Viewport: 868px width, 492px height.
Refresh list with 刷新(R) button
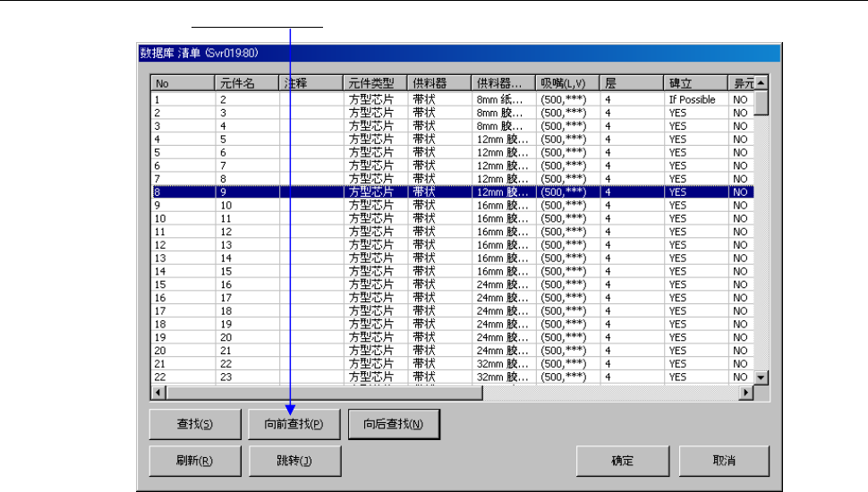[x=195, y=461]
